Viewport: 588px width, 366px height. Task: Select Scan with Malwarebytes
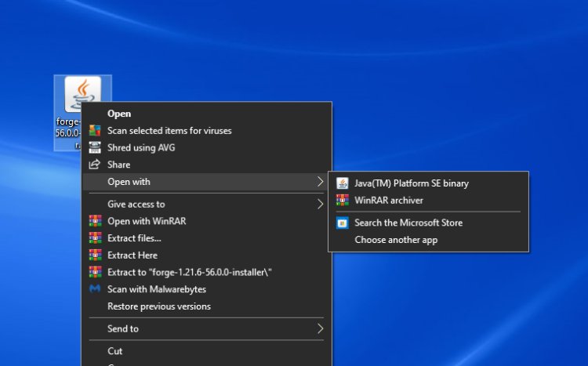206,289
